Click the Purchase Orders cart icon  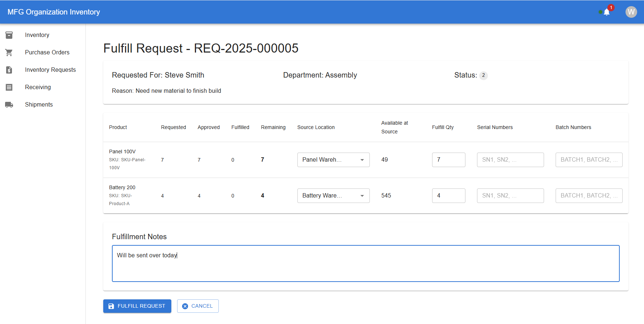coord(9,53)
